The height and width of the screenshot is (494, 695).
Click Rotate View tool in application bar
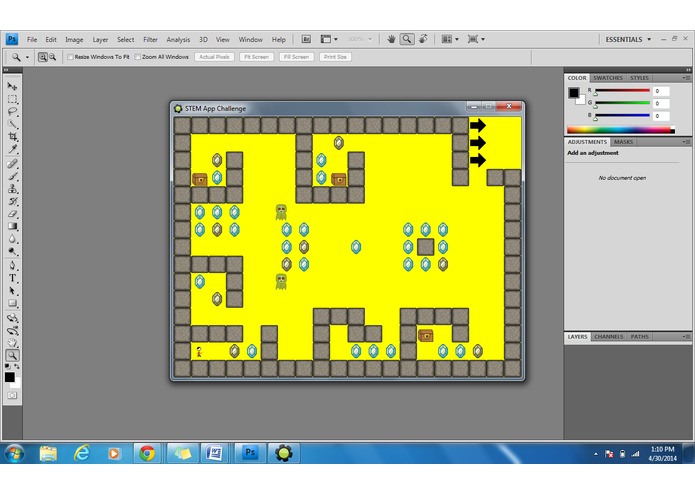(423, 39)
